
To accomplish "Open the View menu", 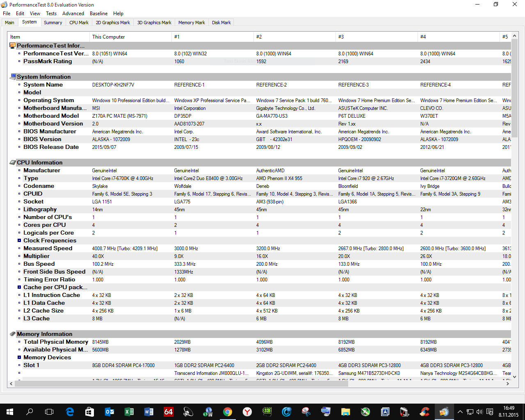I will tap(35, 14).
